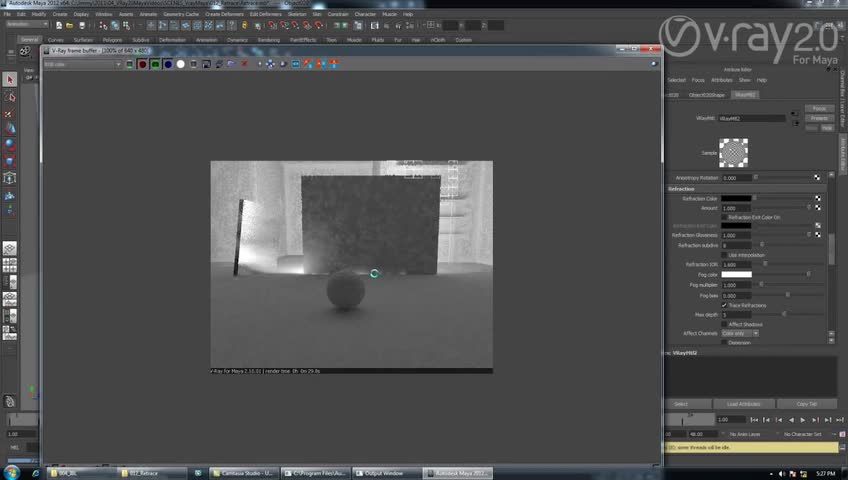Open texture map button for Refraction Glossiness
The height and width of the screenshot is (480, 848).
(x=818, y=235)
